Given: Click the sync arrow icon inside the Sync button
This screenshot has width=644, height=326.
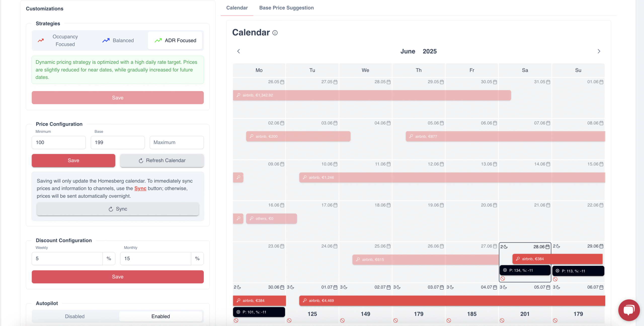Looking at the screenshot, I should (110, 209).
